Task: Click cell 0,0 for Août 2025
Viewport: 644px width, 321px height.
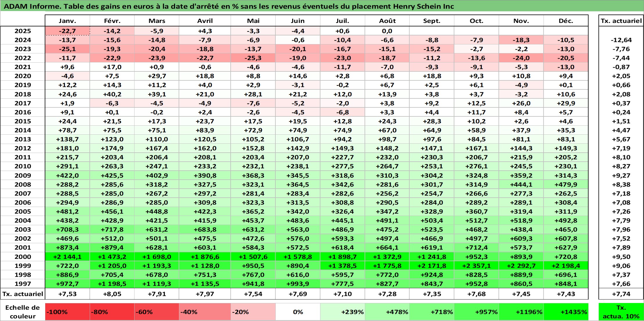Action: coord(387,31)
